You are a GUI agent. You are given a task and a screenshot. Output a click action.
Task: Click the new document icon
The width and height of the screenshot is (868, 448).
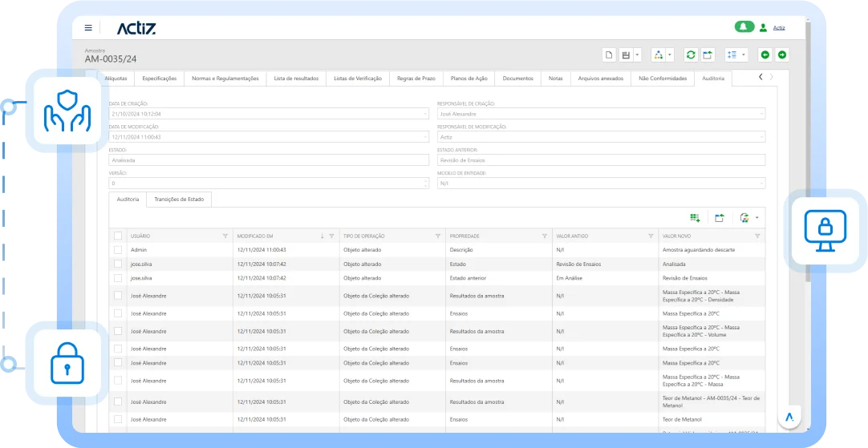pos(609,54)
